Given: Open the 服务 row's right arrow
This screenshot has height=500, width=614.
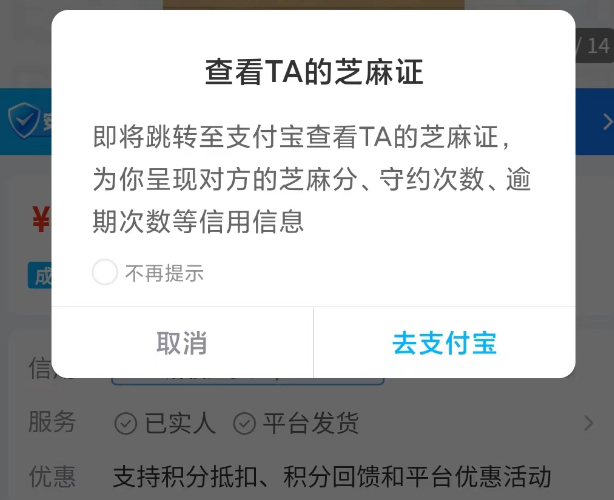Looking at the screenshot, I should (589, 423).
